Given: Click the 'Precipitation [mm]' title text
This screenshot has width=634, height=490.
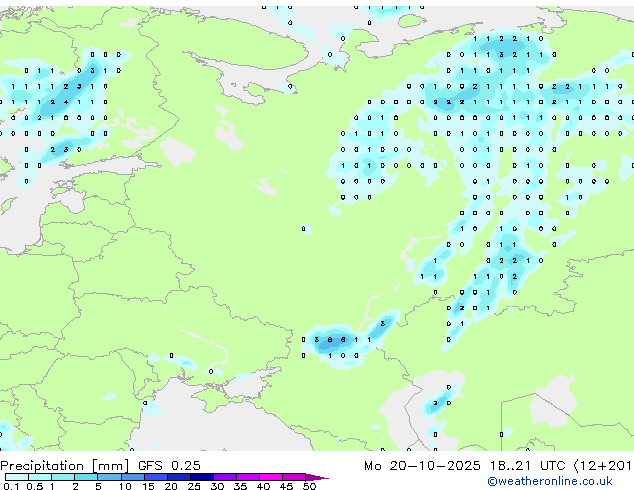Looking at the screenshot, I should (65, 466).
